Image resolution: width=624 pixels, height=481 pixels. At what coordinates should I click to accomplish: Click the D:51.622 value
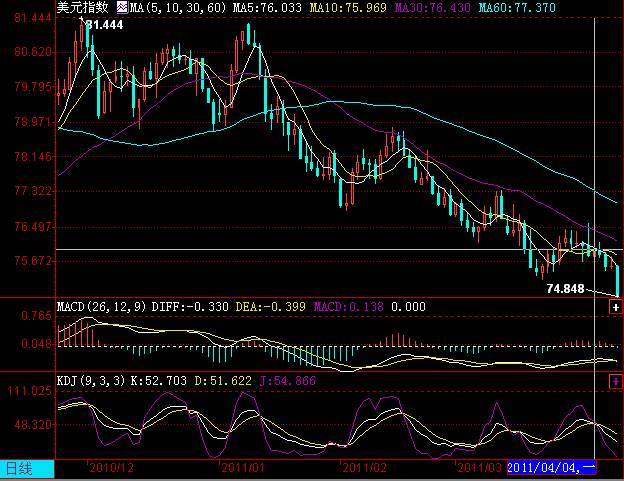(223, 381)
